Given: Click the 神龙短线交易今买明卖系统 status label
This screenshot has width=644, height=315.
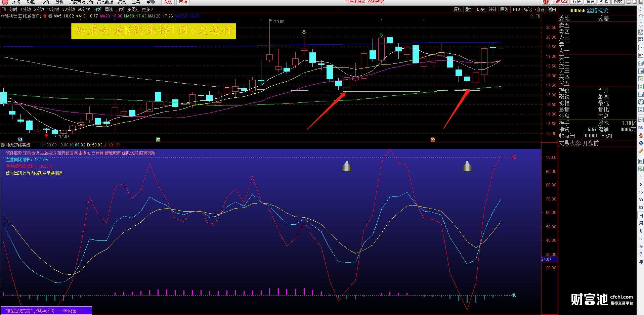Looking at the screenshot, I should pos(46,311).
